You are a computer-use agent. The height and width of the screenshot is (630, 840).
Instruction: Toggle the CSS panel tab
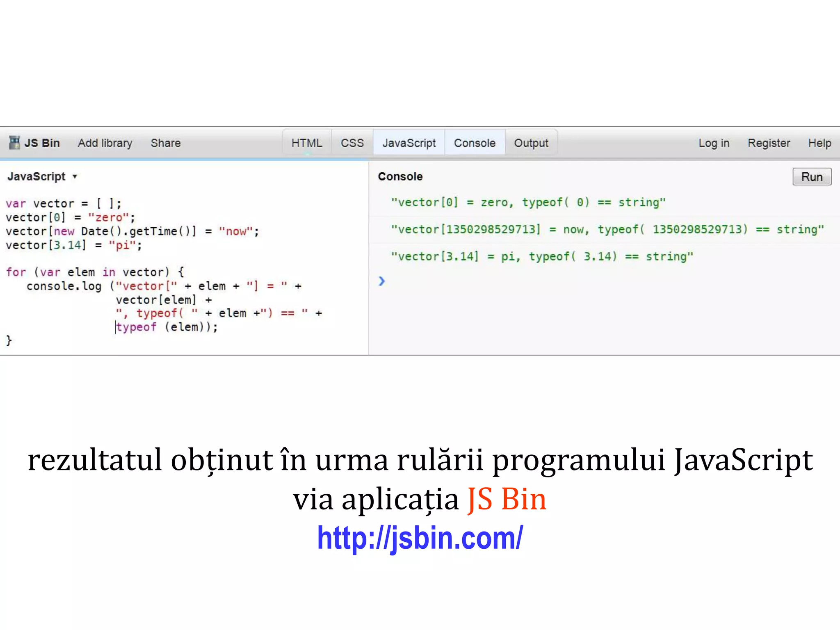click(352, 143)
